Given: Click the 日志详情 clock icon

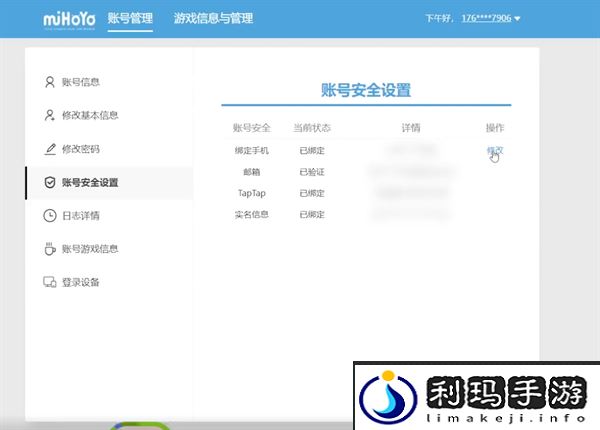Looking at the screenshot, I should coord(50,215).
